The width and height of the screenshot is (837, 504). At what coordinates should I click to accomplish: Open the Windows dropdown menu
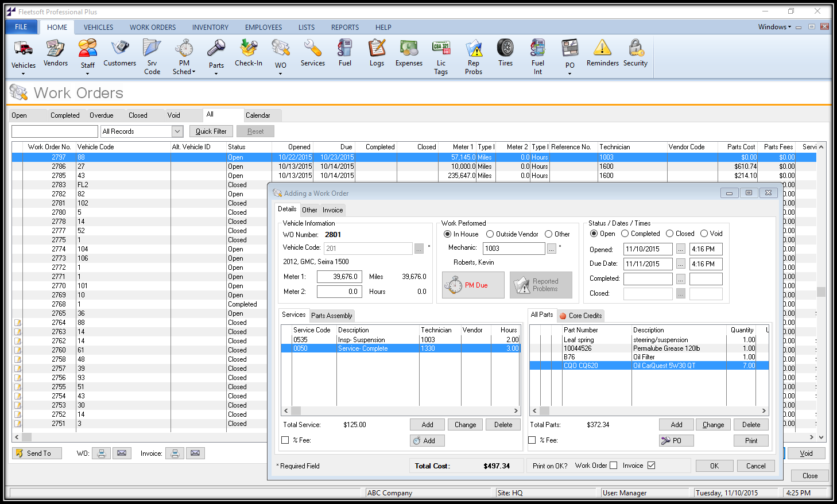pos(774,27)
